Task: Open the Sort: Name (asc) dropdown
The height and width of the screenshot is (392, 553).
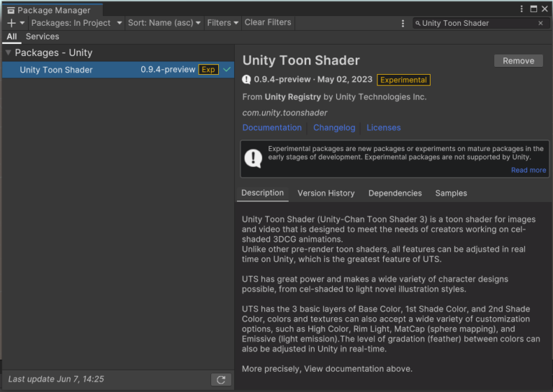Action: 164,23
